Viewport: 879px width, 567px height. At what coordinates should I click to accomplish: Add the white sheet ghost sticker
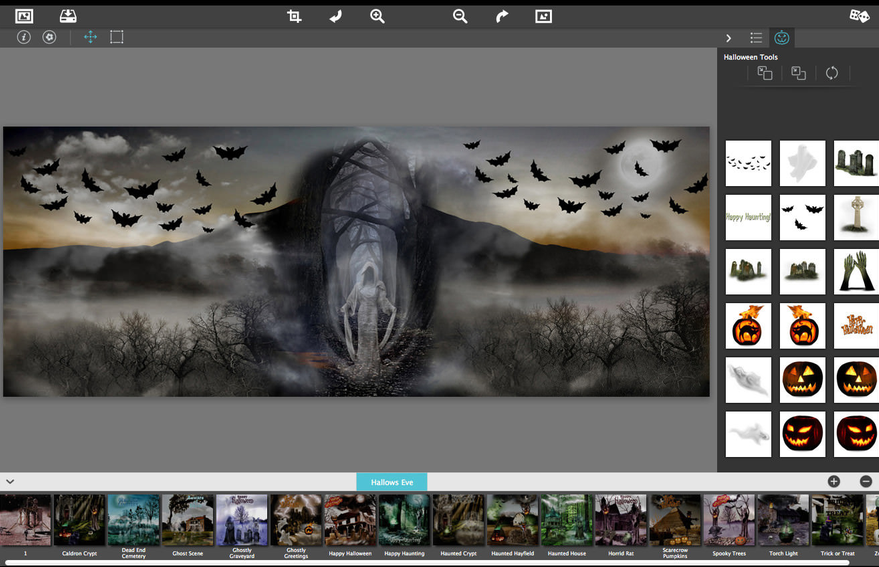[x=802, y=163]
